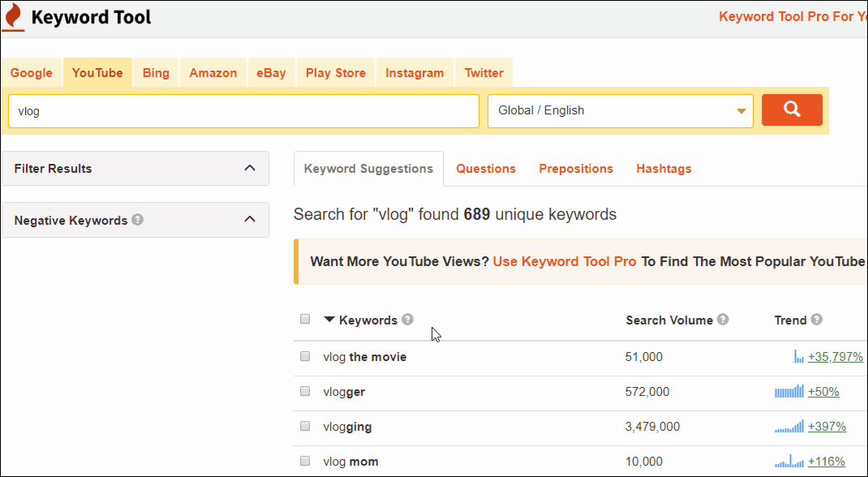Sort by the Keywords column arrow
This screenshot has width=868, height=477.
pyautogui.click(x=329, y=320)
